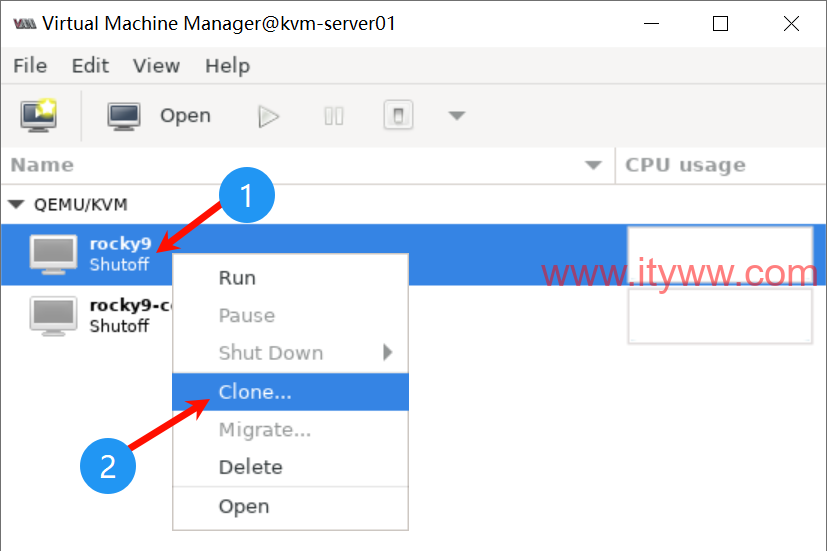
Task: Click the Name column sort arrow
Action: (x=593, y=166)
